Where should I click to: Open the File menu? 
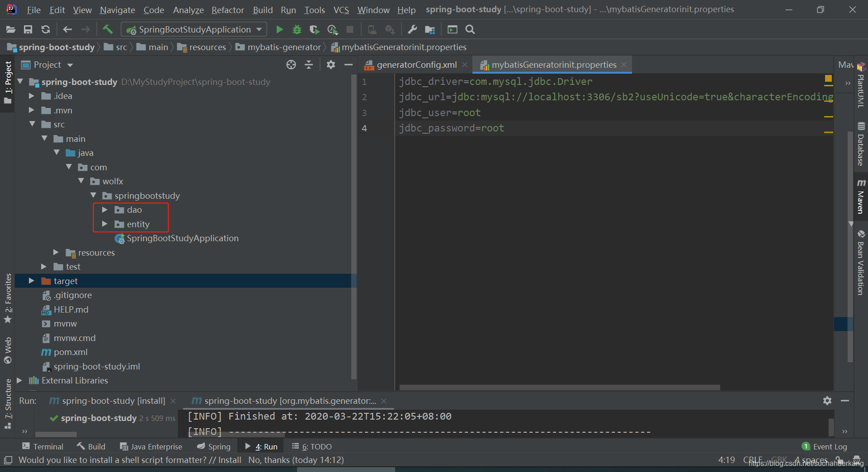tap(33, 10)
